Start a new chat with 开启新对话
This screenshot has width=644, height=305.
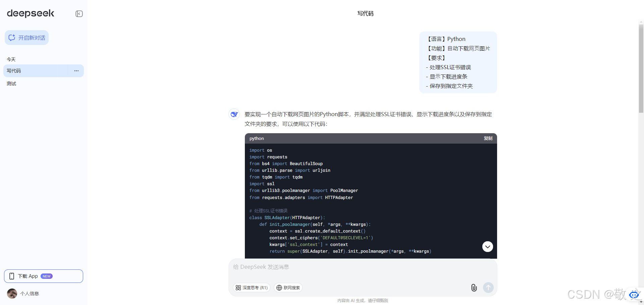tap(26, 38)
